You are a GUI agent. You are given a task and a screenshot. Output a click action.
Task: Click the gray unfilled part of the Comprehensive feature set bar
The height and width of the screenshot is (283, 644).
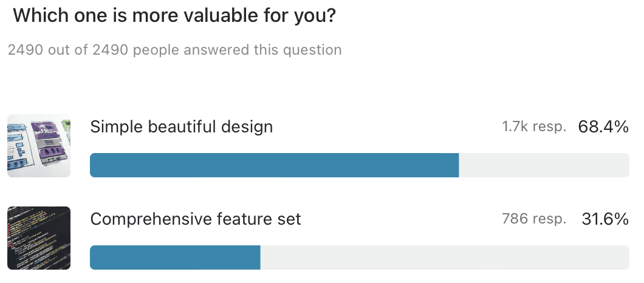pyautogui.click(x=445, y=257)
